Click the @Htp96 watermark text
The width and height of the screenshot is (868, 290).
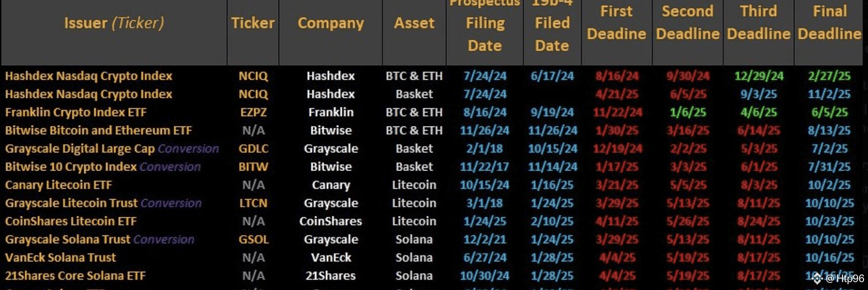(x=845, y=279)
